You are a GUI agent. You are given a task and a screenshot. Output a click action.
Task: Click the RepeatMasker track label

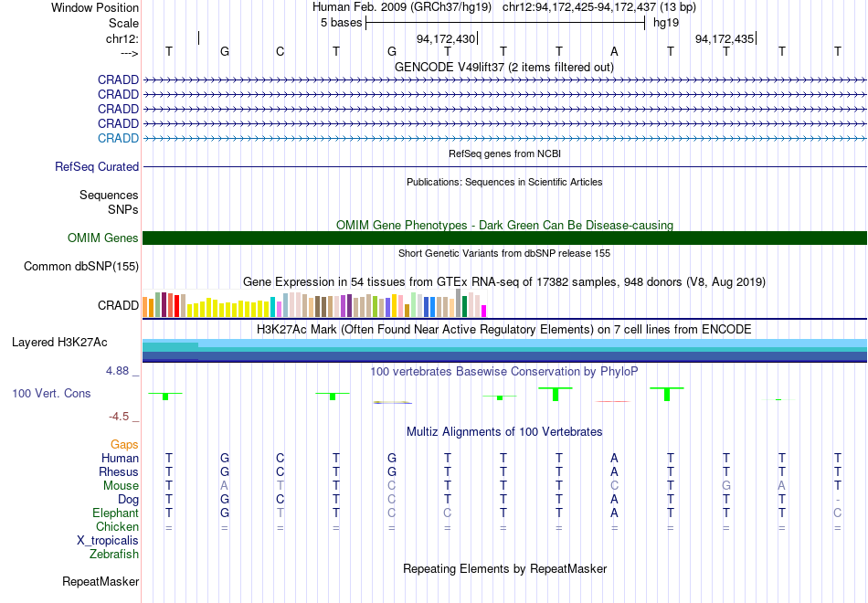(x=101, y=581)
